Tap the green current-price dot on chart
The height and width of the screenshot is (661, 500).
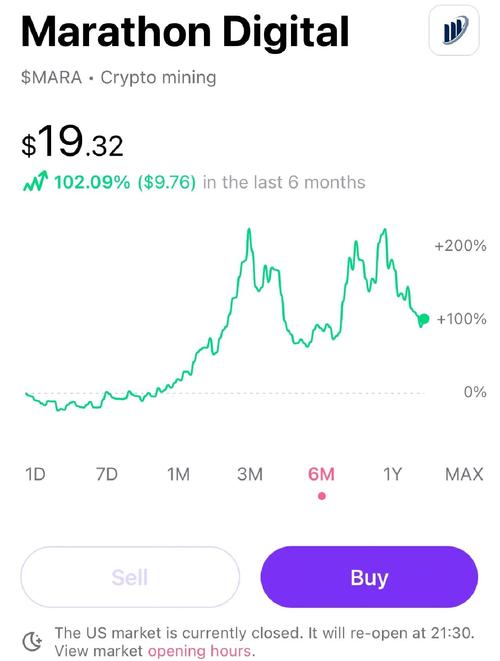[424, 319]
